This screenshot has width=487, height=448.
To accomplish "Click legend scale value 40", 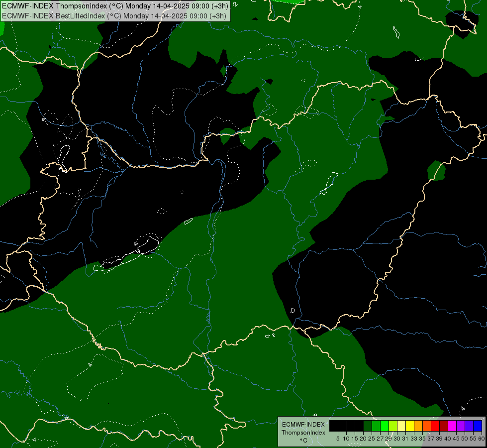I will tap(448, 439).
